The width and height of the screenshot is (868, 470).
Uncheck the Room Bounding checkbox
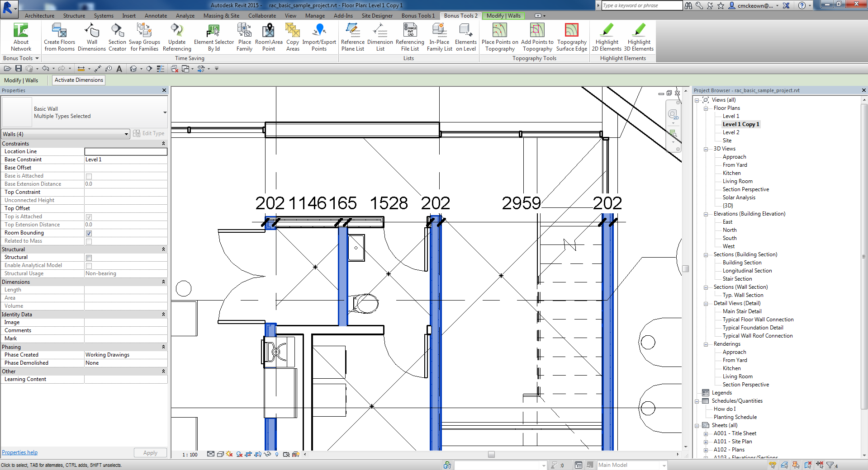(x=89, y=233)
